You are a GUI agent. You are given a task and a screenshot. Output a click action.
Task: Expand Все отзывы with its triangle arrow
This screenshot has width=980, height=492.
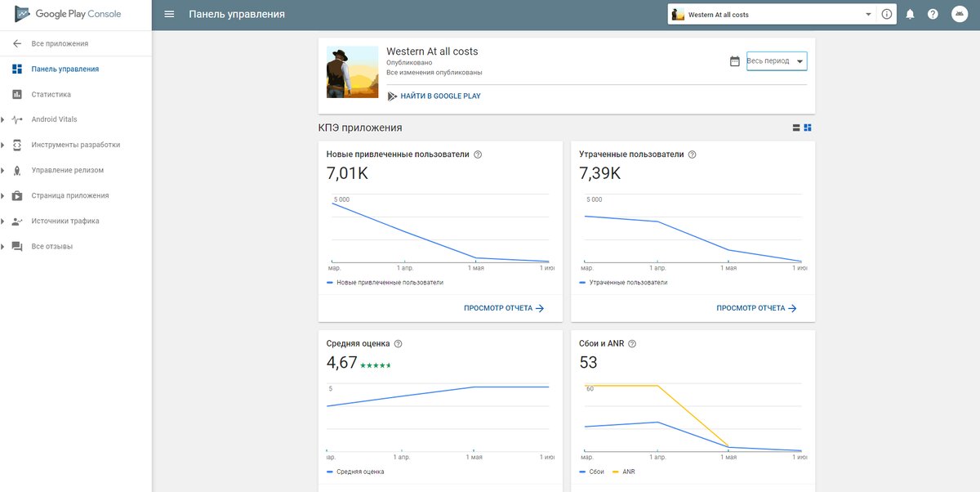pos(3,246)
